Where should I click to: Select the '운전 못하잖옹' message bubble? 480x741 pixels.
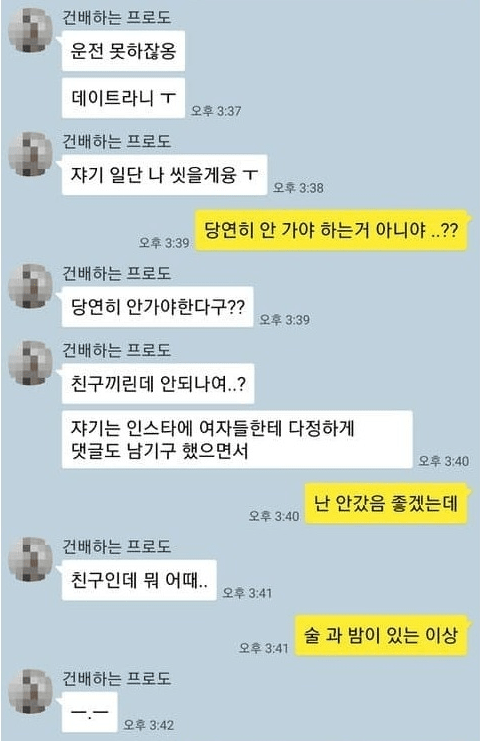pos(123,51)
